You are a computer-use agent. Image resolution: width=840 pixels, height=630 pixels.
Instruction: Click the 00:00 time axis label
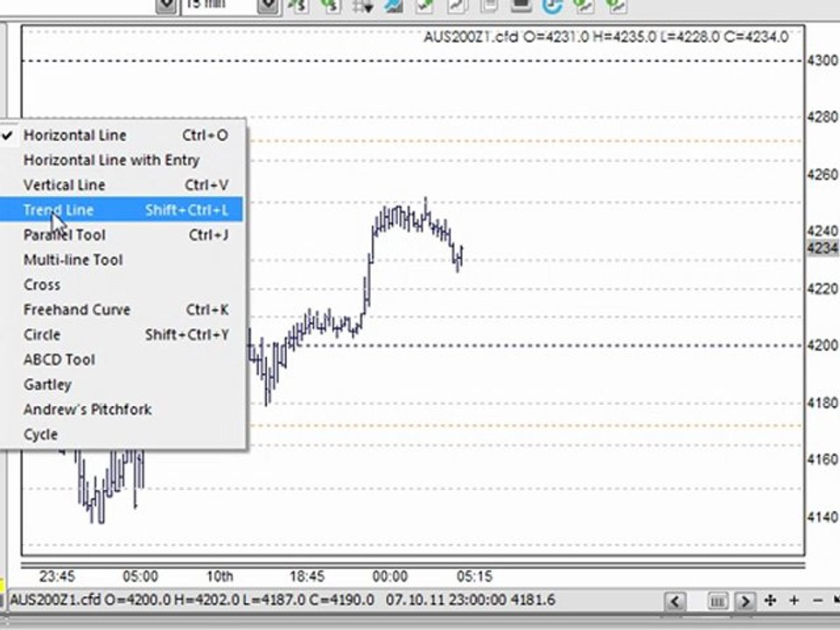[x=390, y=577]
